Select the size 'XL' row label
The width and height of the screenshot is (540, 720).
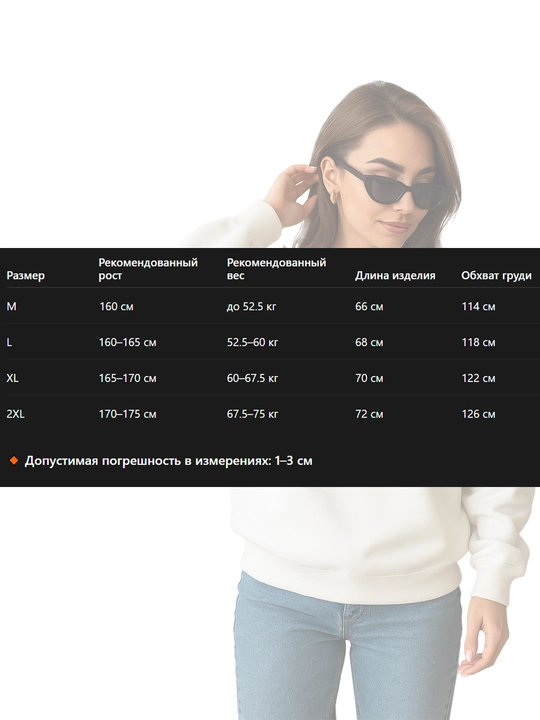coord(12,378)
